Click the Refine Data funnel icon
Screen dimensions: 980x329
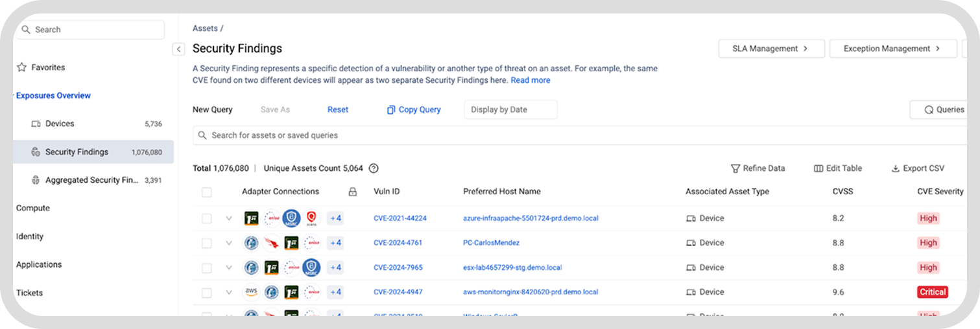tap(735, 168)
